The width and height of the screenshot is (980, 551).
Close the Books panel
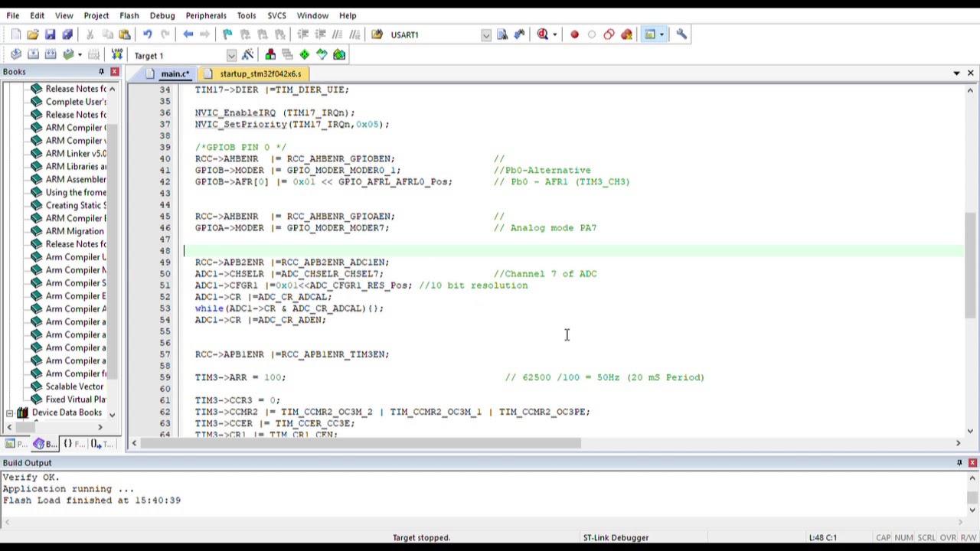click(115, 72)
